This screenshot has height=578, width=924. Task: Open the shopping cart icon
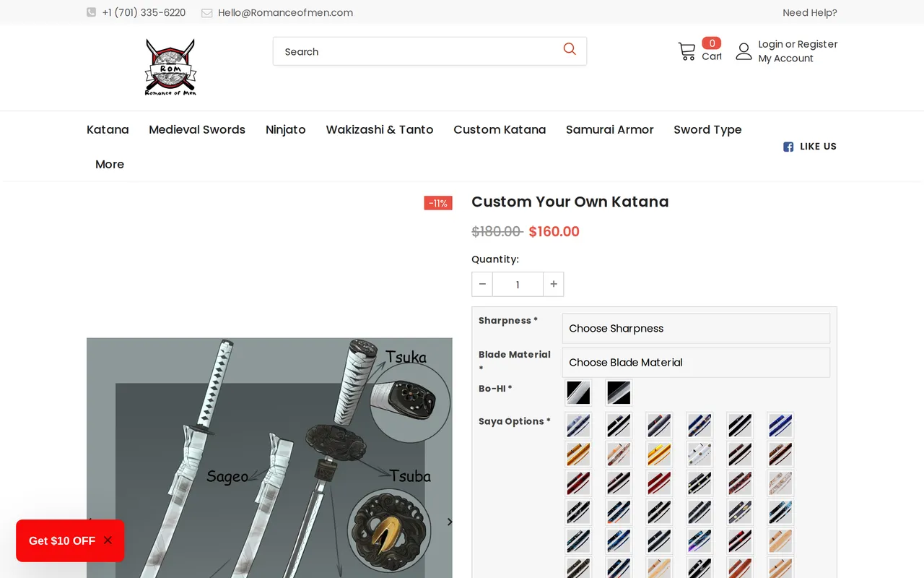click(687, 51)
